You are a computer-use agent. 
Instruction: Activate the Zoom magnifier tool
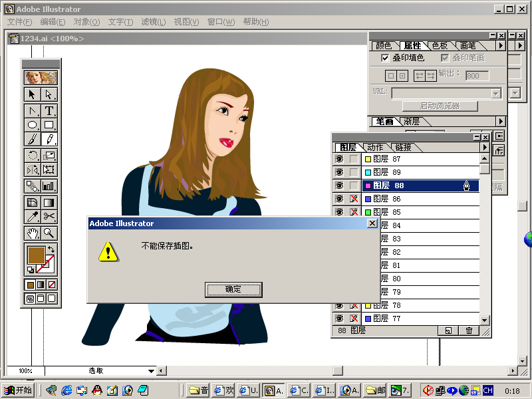[x=49, y=233]
